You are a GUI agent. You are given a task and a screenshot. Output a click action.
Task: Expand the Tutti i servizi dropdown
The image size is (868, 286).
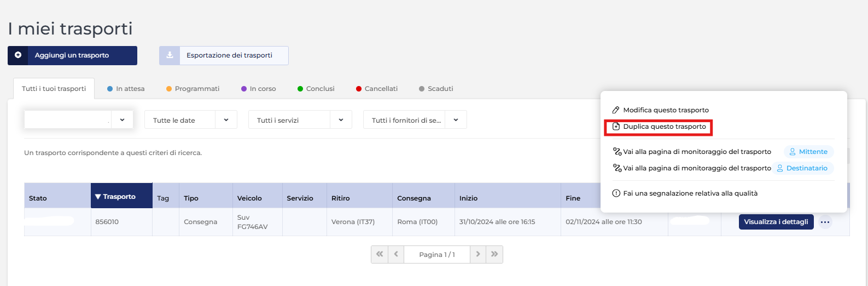[x=300, y=120]
